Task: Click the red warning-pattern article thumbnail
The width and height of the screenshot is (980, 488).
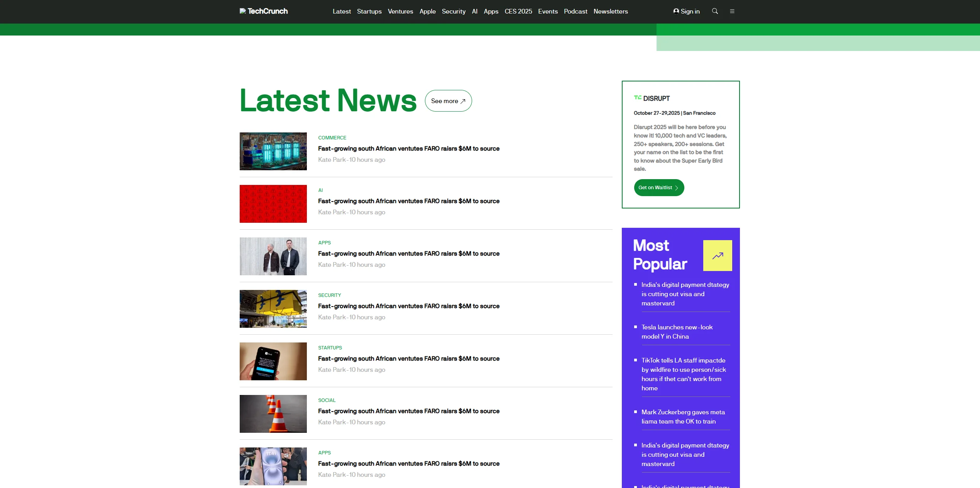Action: pyautogui.click(x=273, y=204)
